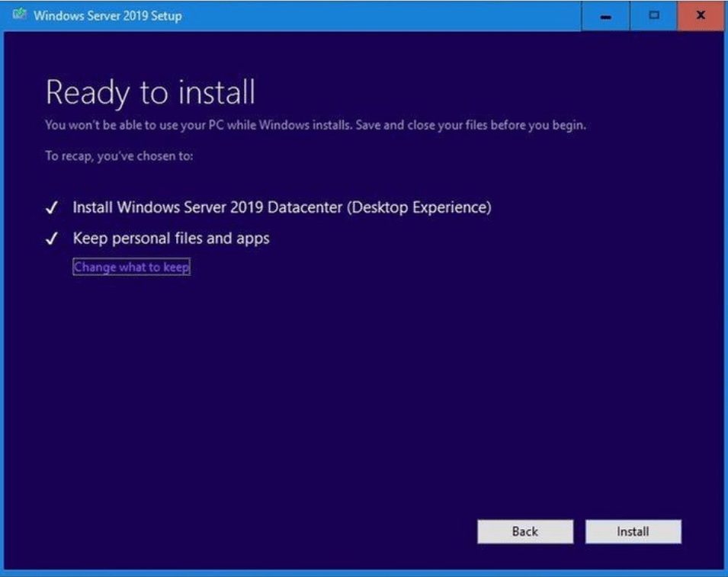Image resolution: width=728 pixels, height=577 pixels.
Task: Click the 'Windows Server 2019 Setup' title text
Action: click(x=107, y=16)
